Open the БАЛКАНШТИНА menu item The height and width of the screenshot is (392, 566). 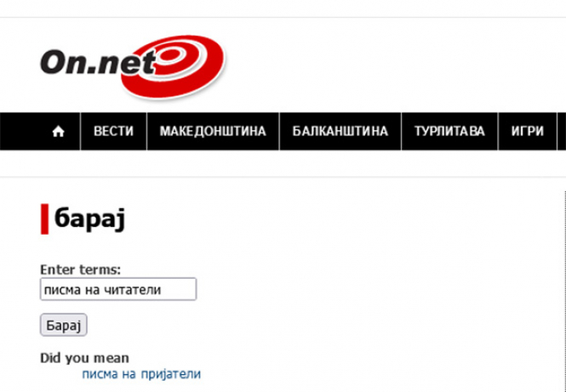(340, 132)
